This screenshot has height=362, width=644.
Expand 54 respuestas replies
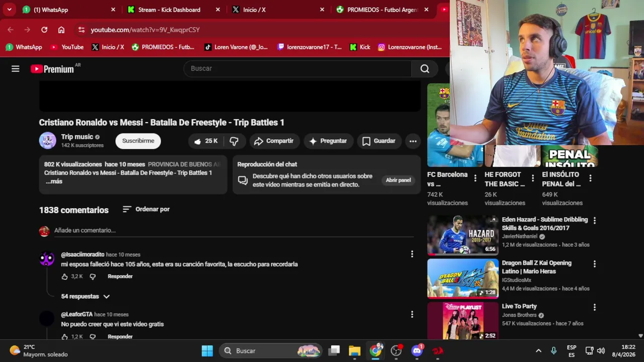[x=86, y=297]
